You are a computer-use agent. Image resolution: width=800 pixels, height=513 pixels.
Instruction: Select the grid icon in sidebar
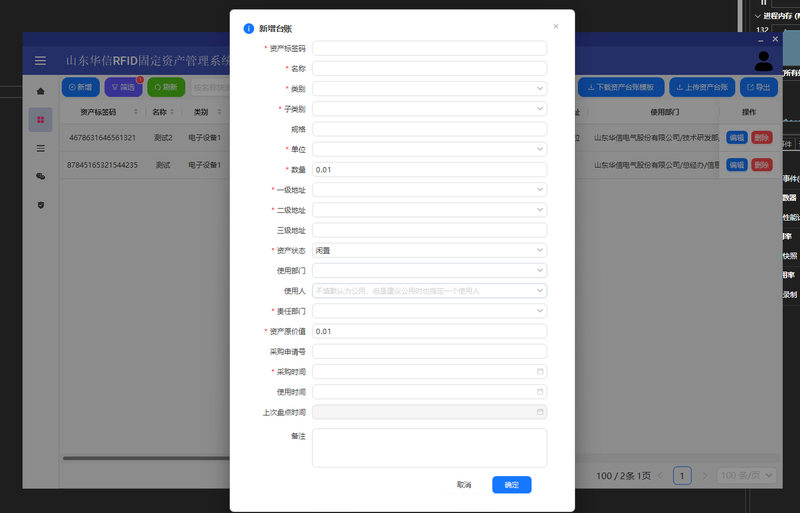(40, 120)
